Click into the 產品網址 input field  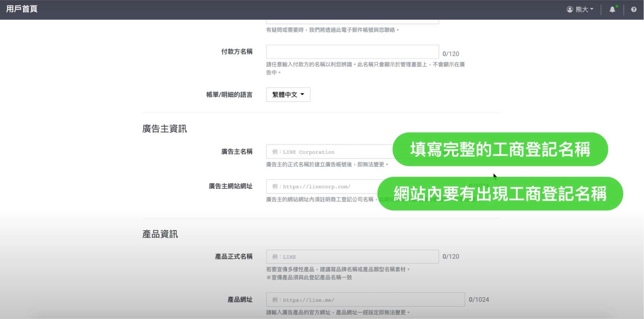click(x=365, y=300)
